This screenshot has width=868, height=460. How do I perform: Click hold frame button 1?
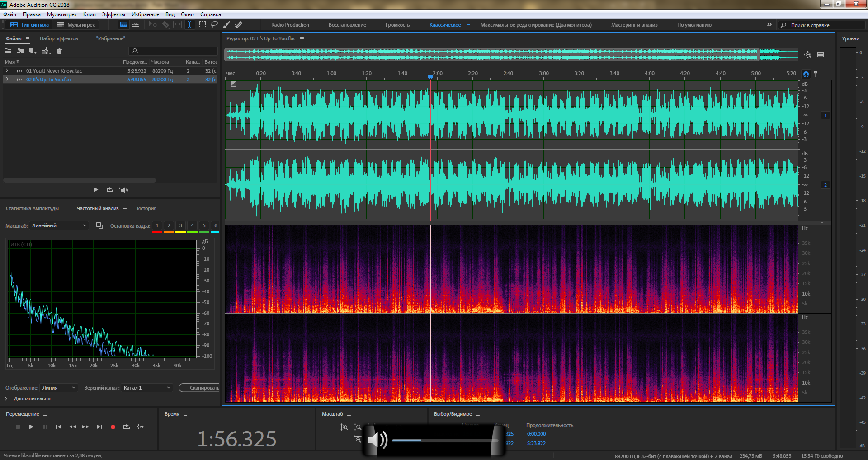tap(157, 225)
